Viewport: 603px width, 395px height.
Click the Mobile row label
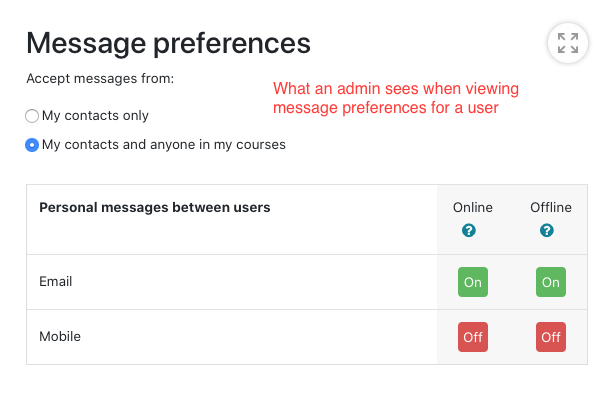60,337
